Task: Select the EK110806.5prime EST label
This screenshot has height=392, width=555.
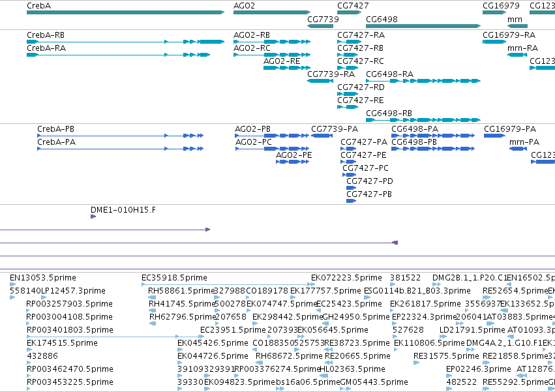Action: point(429,343)
